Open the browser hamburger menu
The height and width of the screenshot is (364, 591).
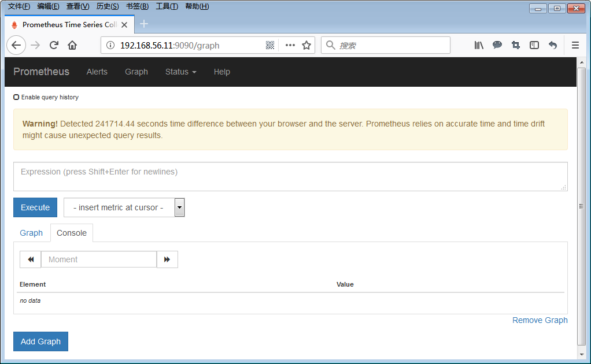tap(575, 46)
